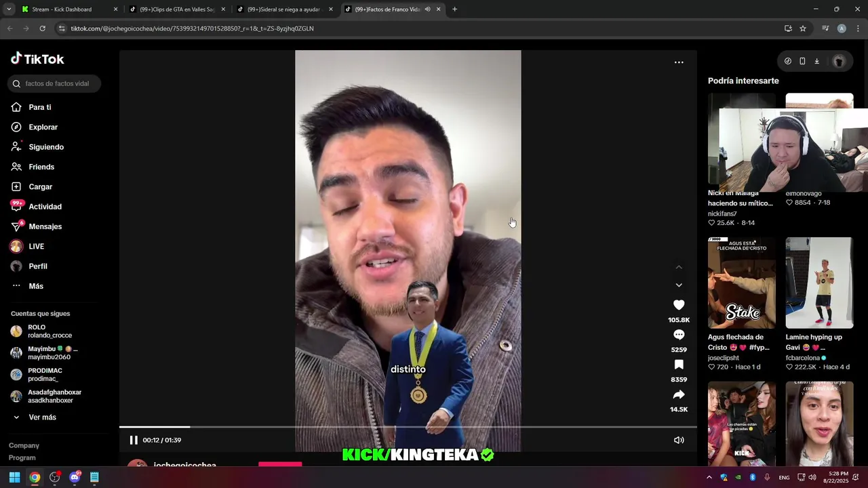
Task: Click the phone app icon in header
Action: [x=802, y=61]
